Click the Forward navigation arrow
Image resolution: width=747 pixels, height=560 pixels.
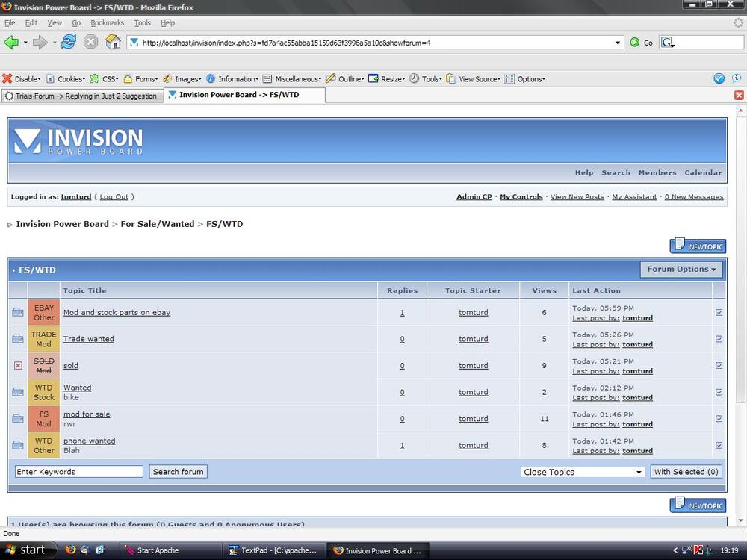(40, 43)
